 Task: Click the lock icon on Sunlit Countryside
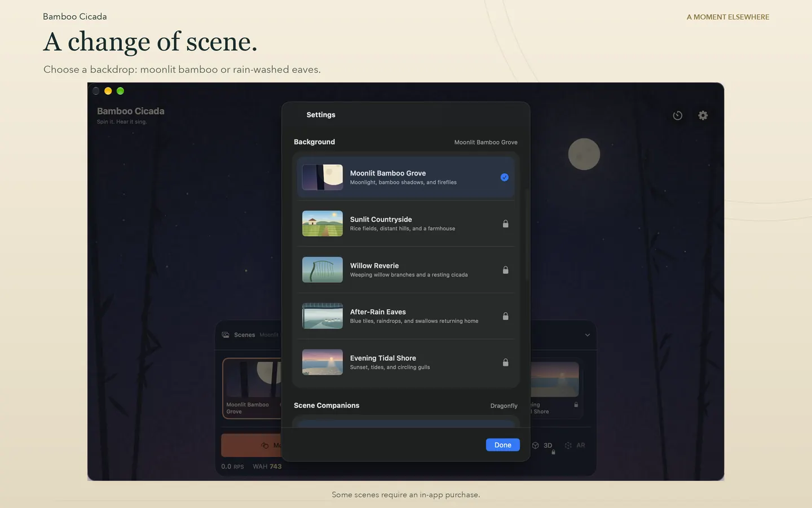pos(505,224)
